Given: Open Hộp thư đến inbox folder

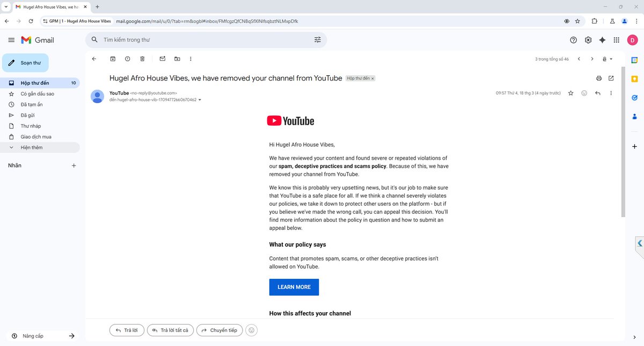Looking at the screenshot, I should tap(40, 83).
